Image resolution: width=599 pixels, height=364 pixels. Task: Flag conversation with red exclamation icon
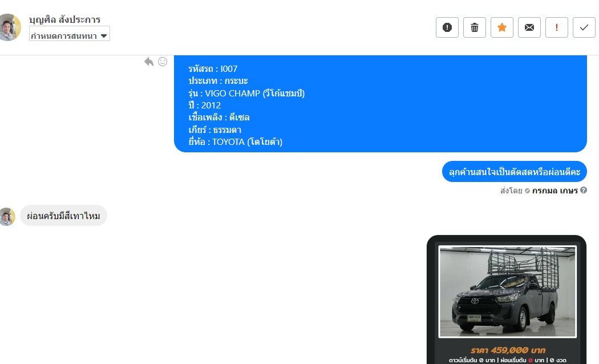click(557, 27)
